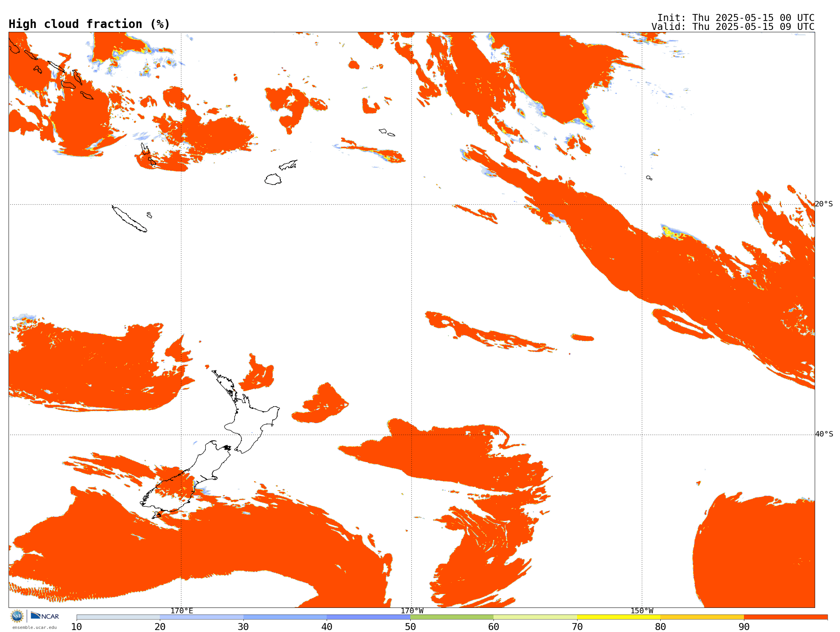Viewport: 840px width, 632px height.
Task: Click the 'High cloud fraction (%)' title
Action: pyautogui.click(x=89, y=24)
